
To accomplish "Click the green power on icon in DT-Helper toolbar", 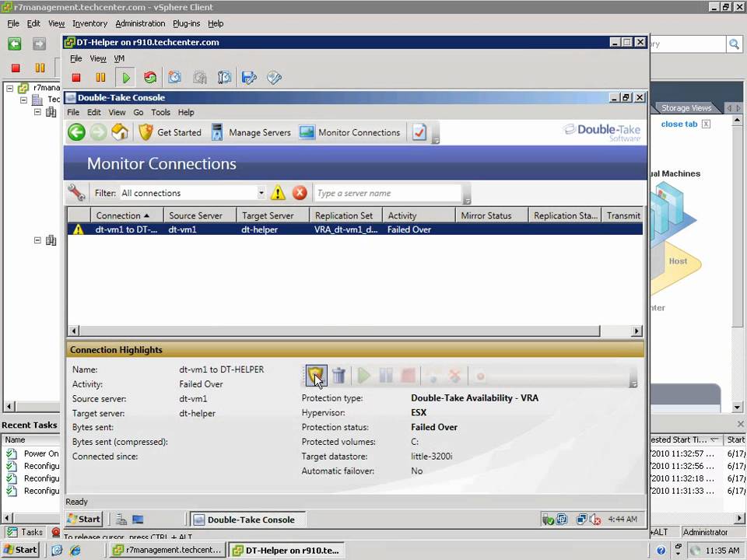I will click(x=126, y=77).
